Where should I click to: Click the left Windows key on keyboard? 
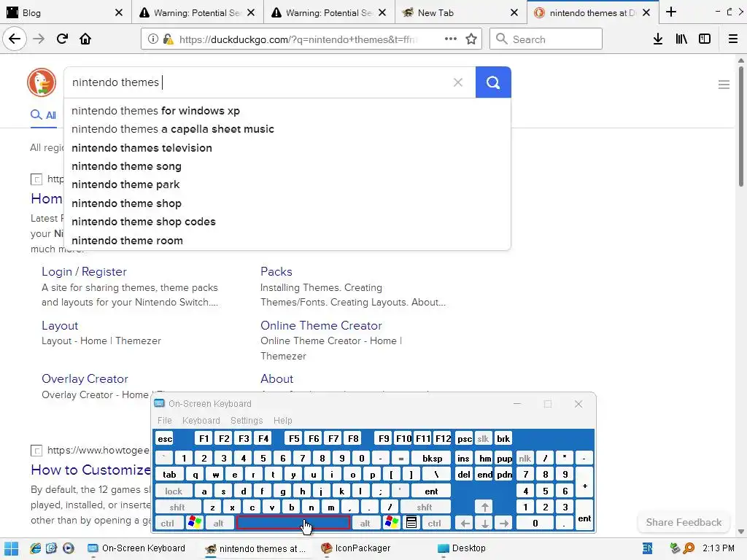[x=194, y=523]
